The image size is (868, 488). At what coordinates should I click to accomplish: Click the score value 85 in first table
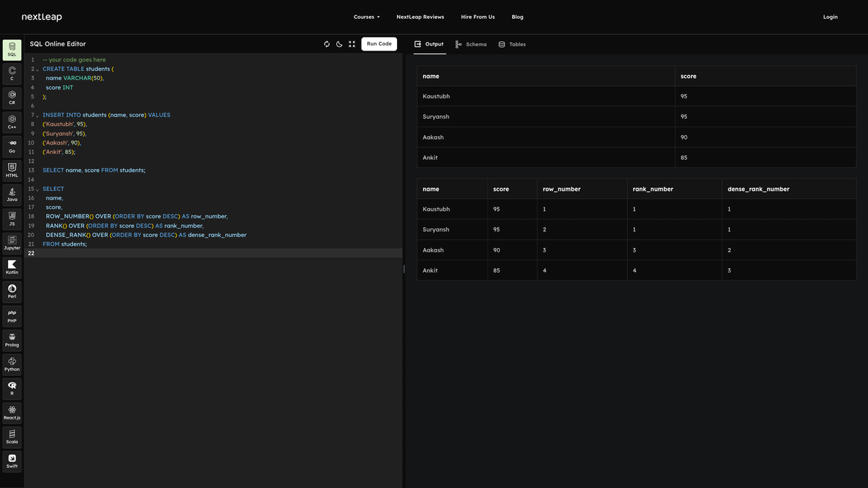pos(684,158)
